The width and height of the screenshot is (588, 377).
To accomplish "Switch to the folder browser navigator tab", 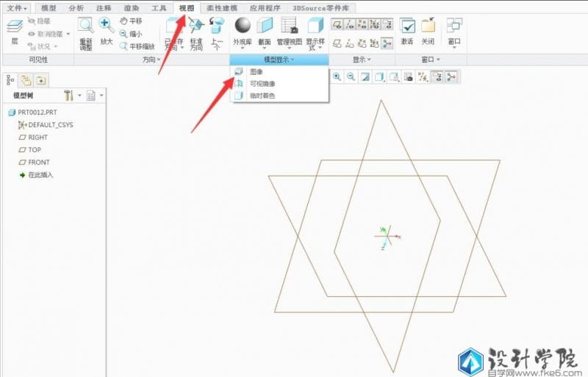I will click(x=26, y=80).
